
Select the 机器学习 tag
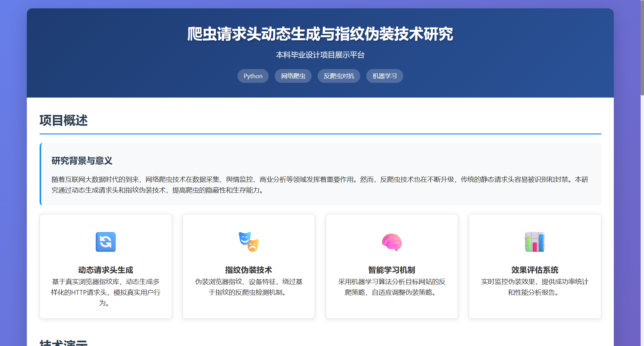[x=384, y=76]
